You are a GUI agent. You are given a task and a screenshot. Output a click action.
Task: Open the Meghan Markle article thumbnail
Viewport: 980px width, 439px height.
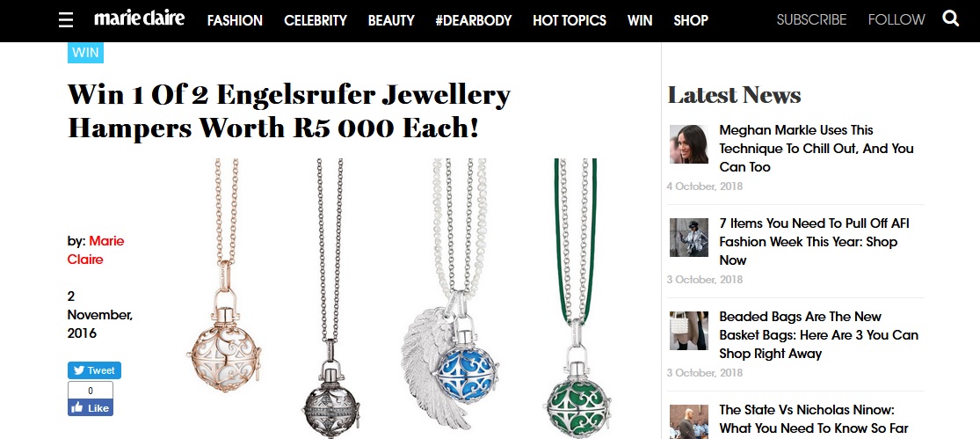coord(689,144)
